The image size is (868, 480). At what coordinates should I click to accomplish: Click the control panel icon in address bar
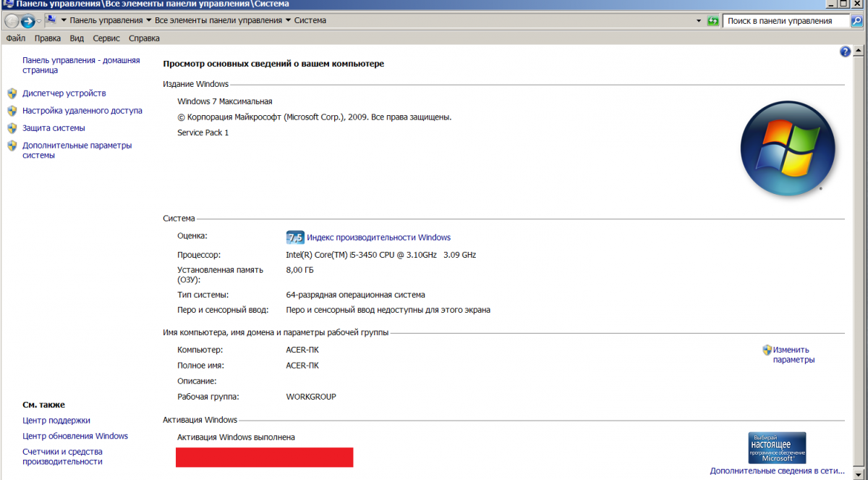(x=51, y=20)
